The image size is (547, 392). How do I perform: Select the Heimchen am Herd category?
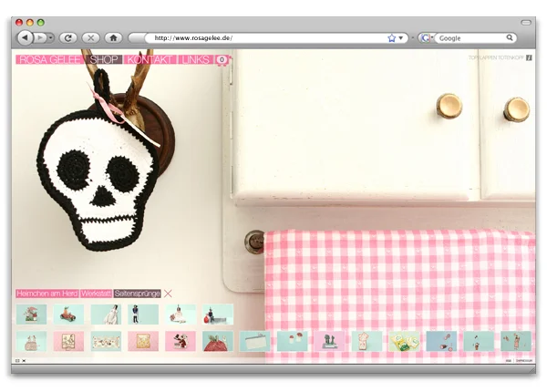click(x=46, y=294)
